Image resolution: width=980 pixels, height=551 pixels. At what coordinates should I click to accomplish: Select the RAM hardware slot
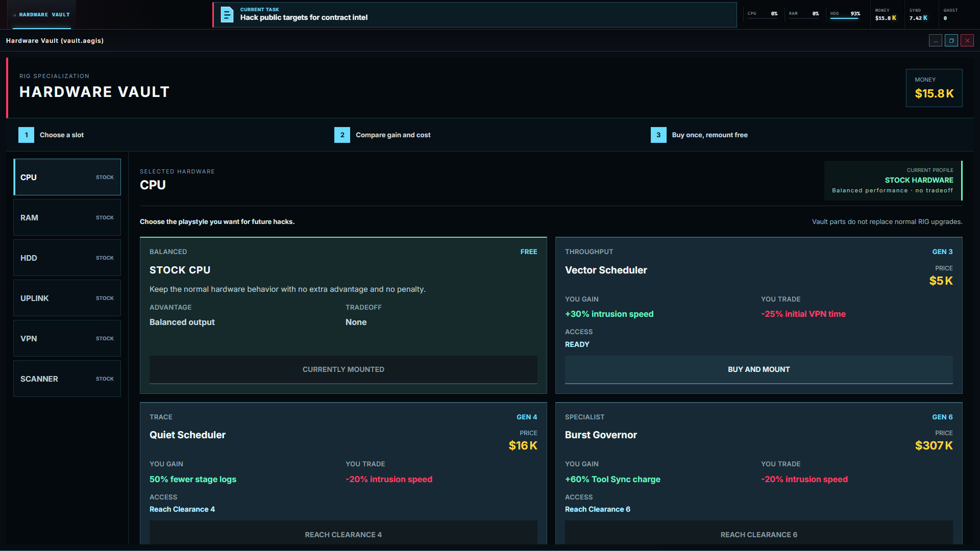(x=67, y=217)
